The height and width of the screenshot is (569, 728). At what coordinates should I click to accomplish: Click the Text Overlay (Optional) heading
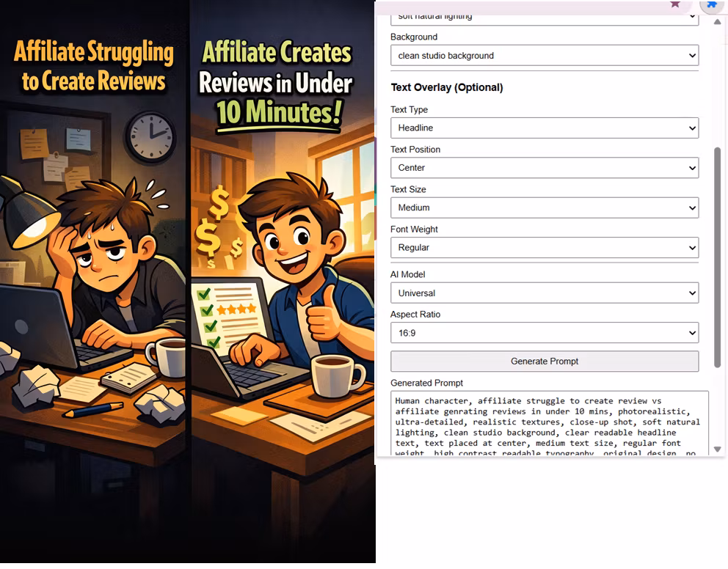446,87
